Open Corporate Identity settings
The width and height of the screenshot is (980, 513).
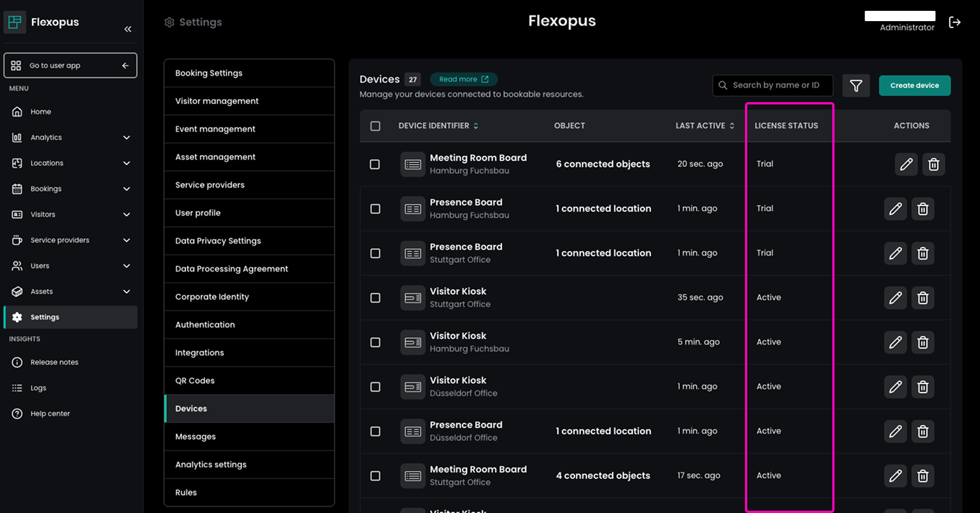(x=249, y=297)
